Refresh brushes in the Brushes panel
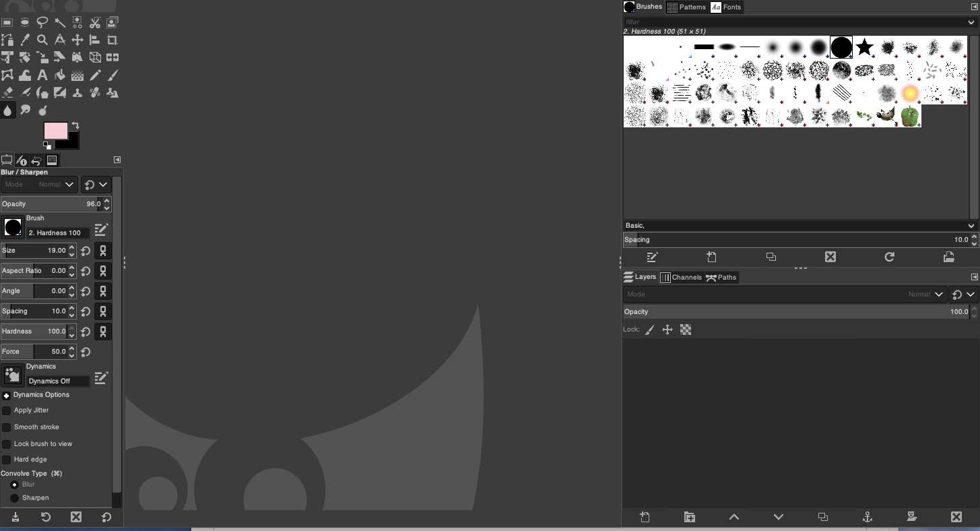This screenshot has width=980, height=531. tap(889, 257)
